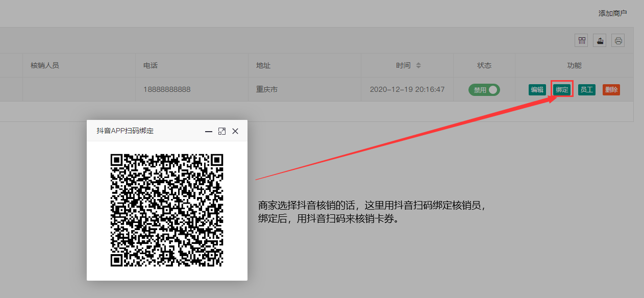Click the 功能 column header

[574, 65]
